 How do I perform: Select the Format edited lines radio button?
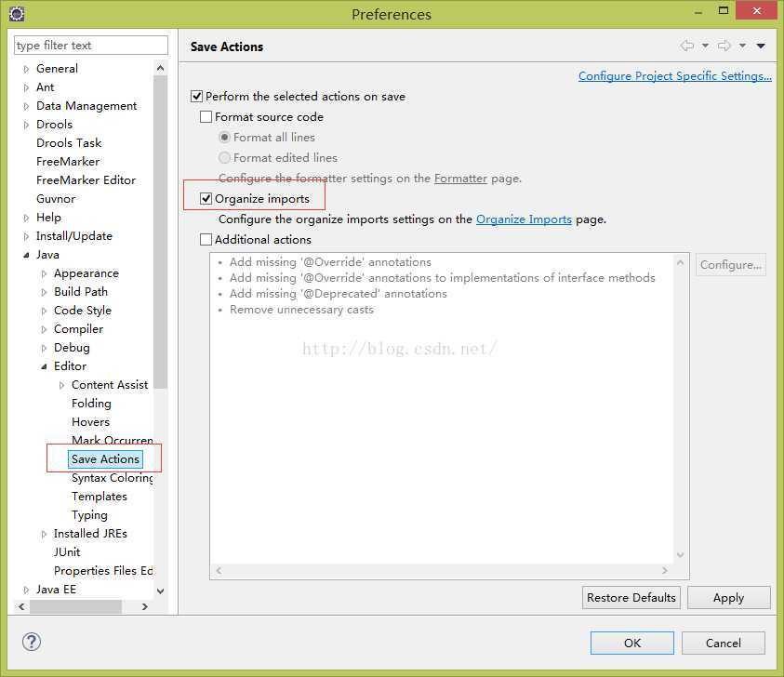pyautogui.click(x=224, y=157)
